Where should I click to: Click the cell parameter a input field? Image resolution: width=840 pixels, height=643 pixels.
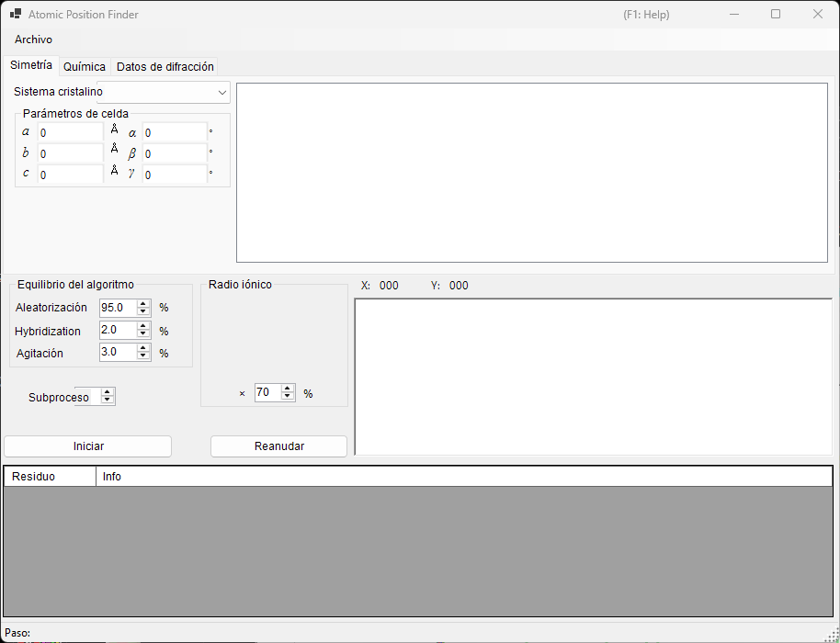click(70, 132)
